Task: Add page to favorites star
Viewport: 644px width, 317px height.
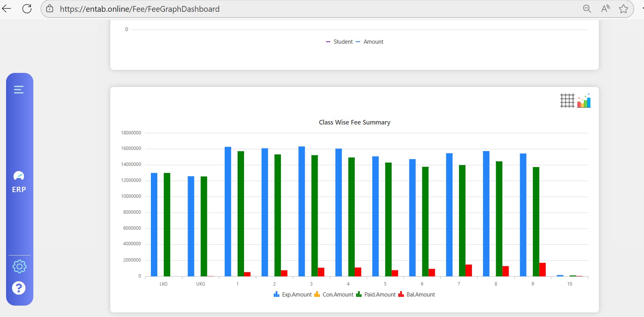Action: click(x=623, y=9)
